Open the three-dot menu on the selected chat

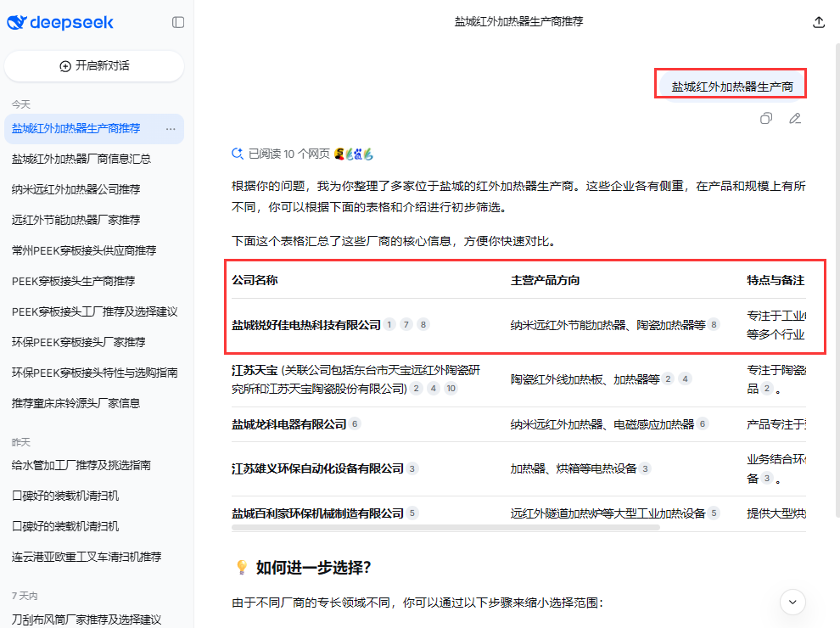(x=171, y=129)
